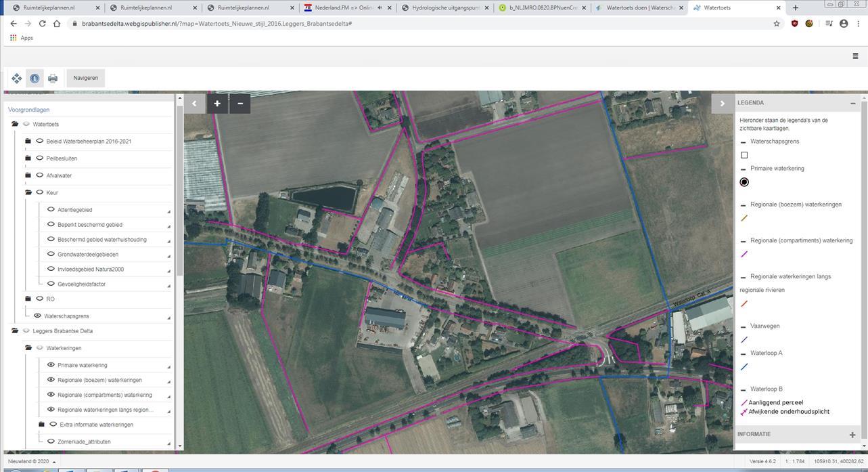Click the red shield extension icon
This screenshot has width=868, height=472.
tap(795, 24)
